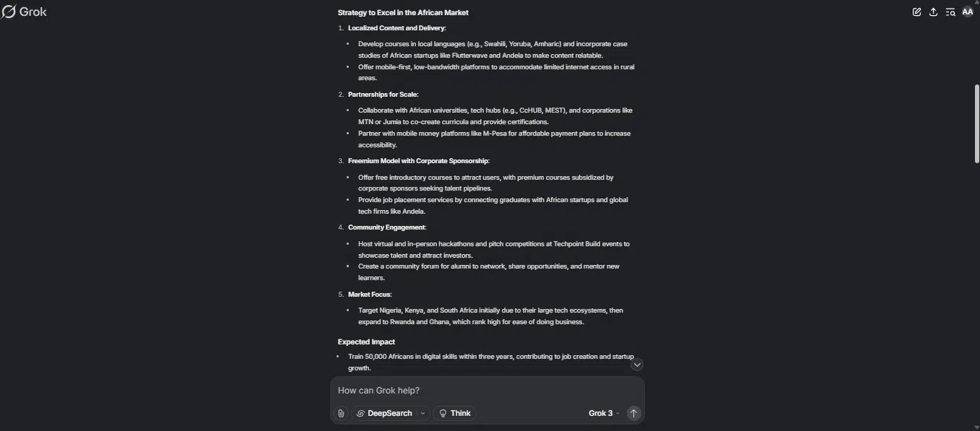Open the Grok 3 model selector
Screen dimensions: 980x431
coord(604,413)
